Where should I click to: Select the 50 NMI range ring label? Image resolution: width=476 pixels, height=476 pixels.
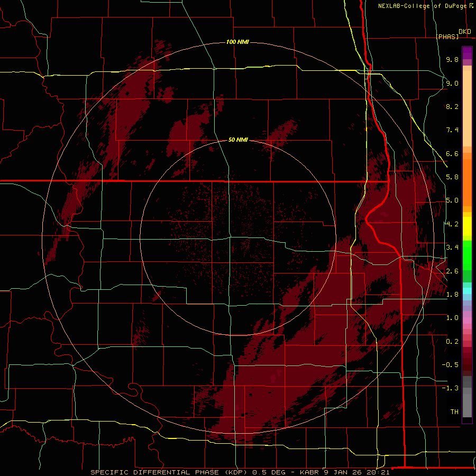(x=238, y=140)
